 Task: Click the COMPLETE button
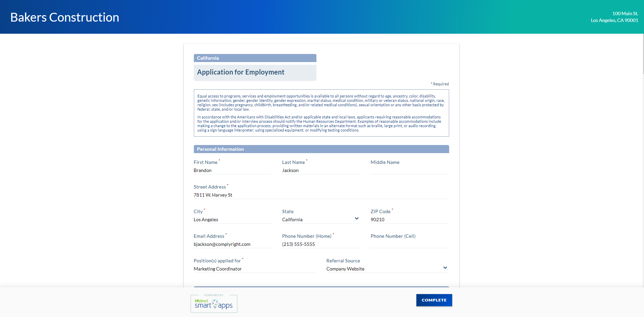coord(434,300)
